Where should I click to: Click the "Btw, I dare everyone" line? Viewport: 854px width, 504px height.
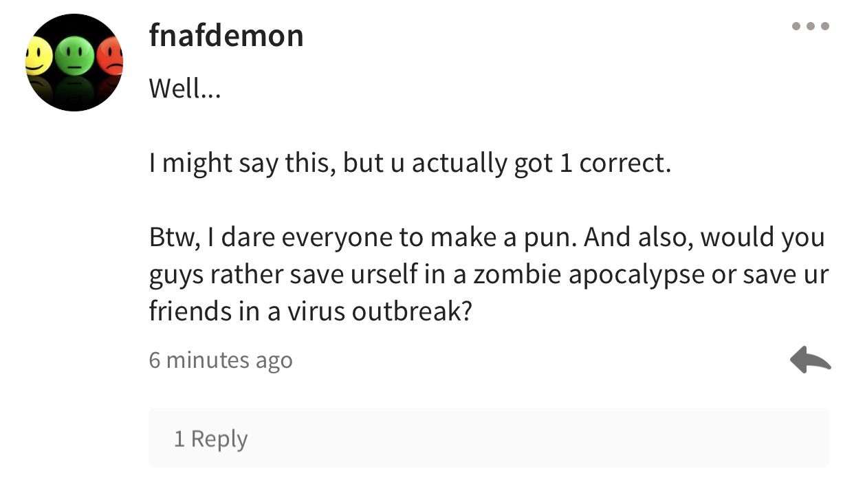click(x=487, y=237)
